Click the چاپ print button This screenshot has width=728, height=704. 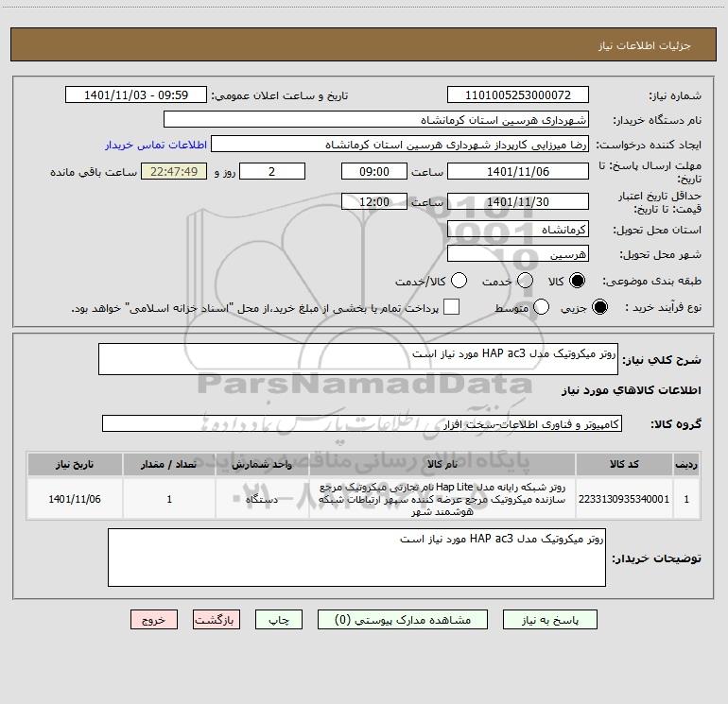pos(279,620)
